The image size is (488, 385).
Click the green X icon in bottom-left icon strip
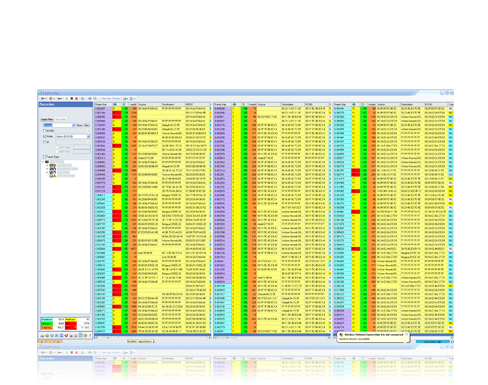point(56,335)
